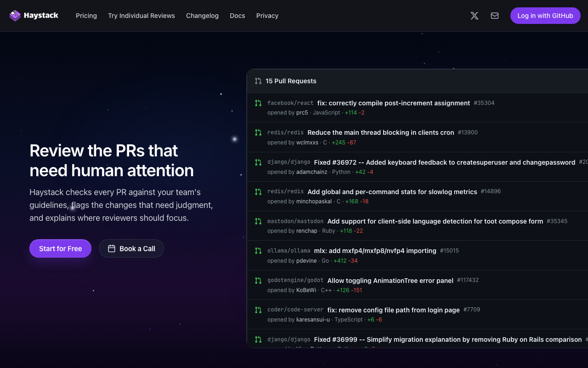Click author name adamchainz
This screenshot has height=368, width=588.
312,172
